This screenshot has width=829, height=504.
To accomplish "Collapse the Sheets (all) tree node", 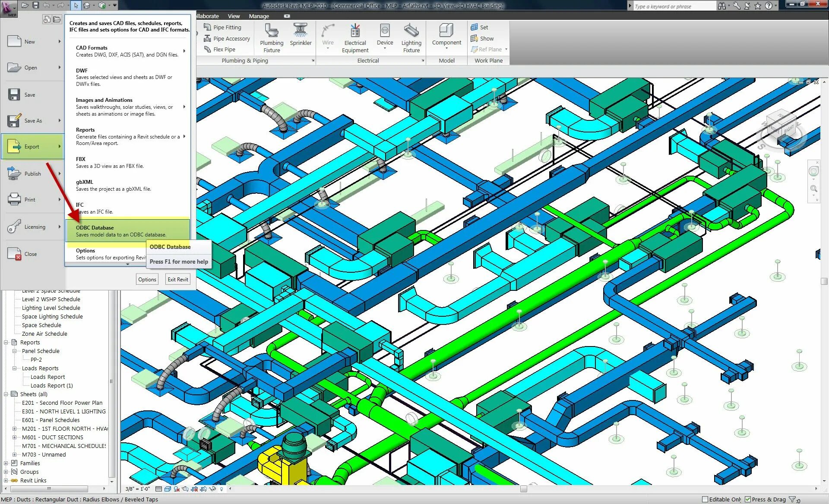I will [x=6, y=394].
